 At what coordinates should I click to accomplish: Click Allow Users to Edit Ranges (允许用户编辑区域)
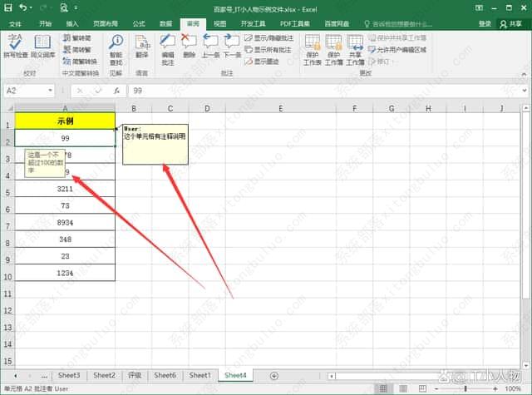397,50
